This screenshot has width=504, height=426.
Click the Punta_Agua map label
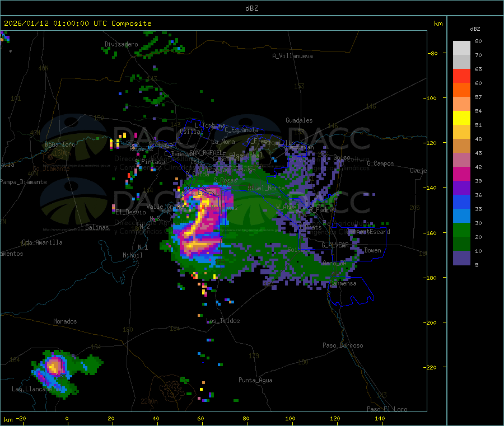[x=255, y=380]
